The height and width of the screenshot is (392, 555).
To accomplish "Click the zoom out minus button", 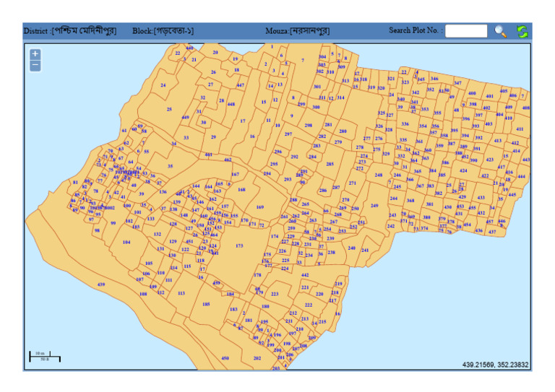I will 35,66.
